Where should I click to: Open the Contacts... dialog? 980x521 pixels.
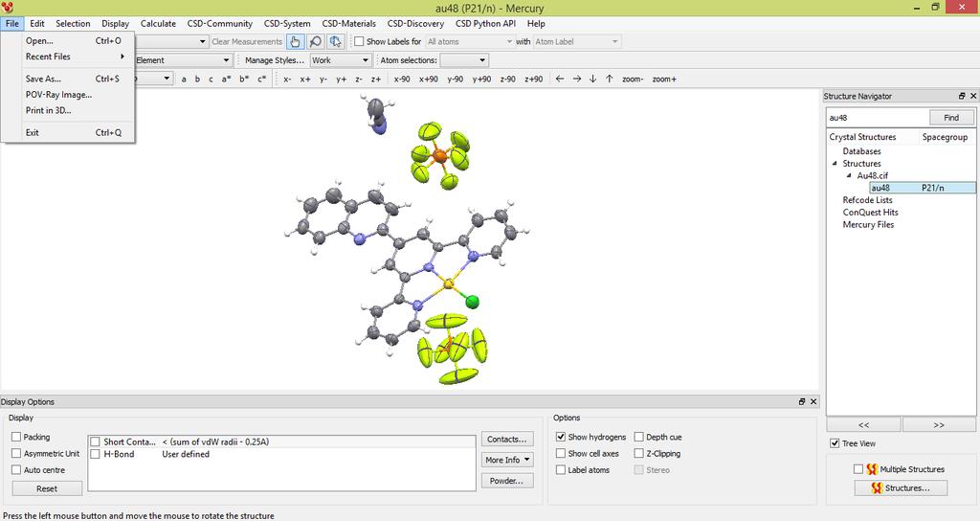507,439
